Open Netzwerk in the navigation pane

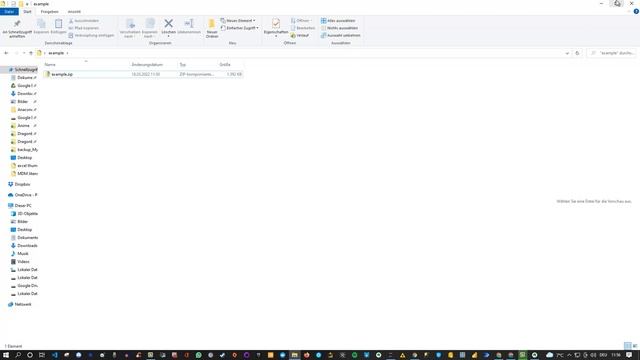(x=20, y=304)
